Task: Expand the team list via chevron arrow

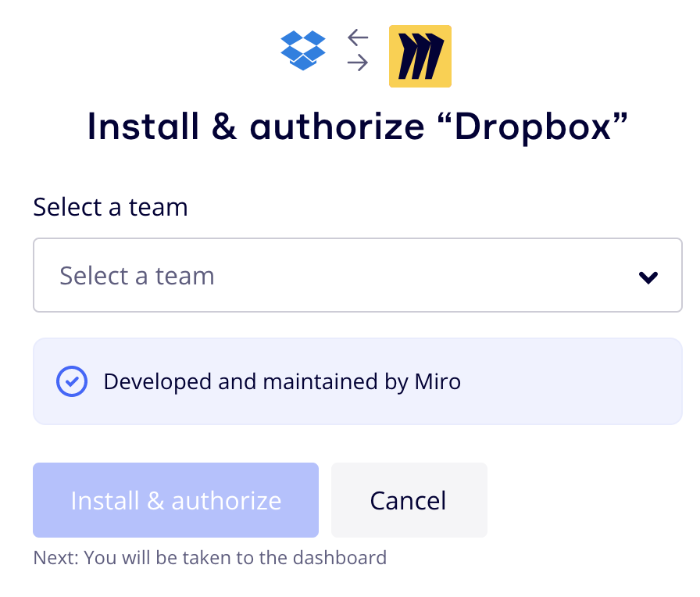Action: click(x=648, y=277)
